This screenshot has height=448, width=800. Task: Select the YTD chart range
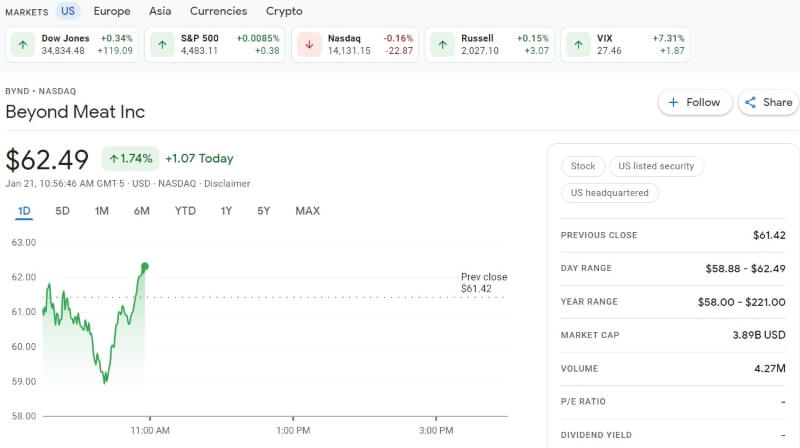tap(185, 211)
